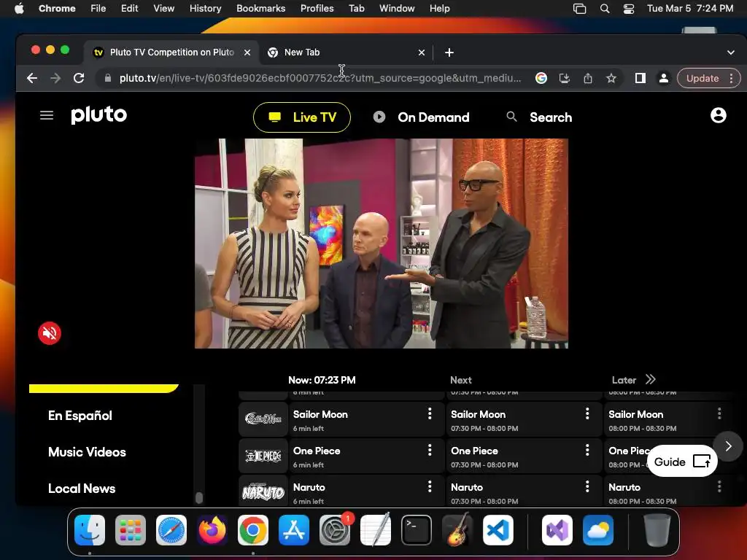747x560 pixels.
Task: Bookmark this page with star icon
Action: pyautogui.click(x=611, y=78)
